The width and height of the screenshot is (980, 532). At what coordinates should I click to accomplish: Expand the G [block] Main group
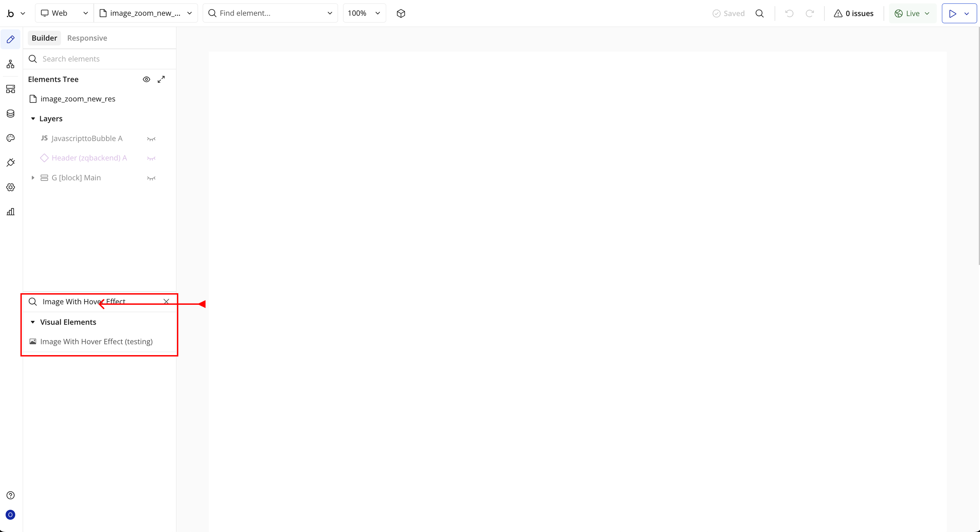33,178
